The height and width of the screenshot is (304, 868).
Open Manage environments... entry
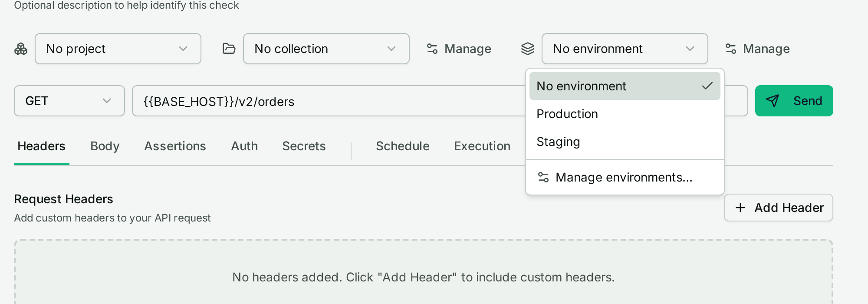click(625, 177)
